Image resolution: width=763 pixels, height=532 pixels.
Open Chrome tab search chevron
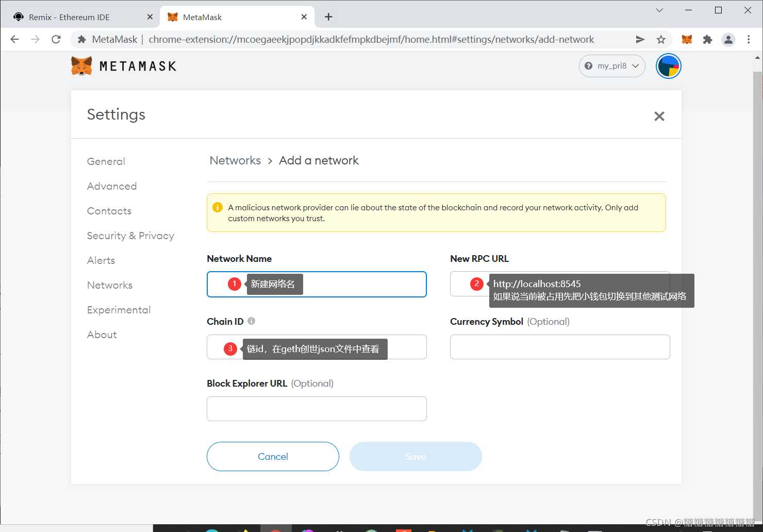coord(659,10)
